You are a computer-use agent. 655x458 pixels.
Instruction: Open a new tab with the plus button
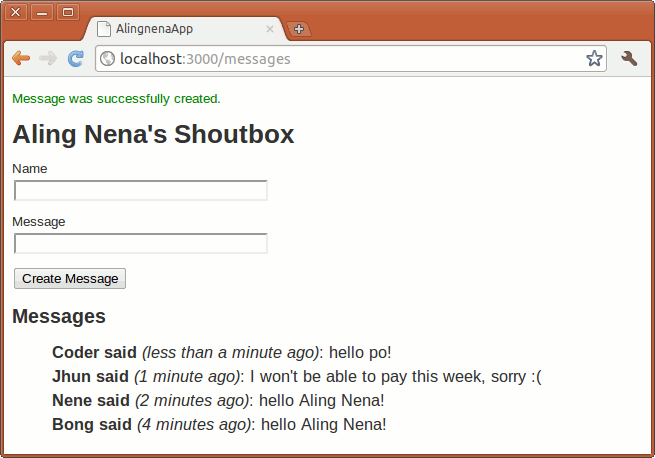(298, 29)
